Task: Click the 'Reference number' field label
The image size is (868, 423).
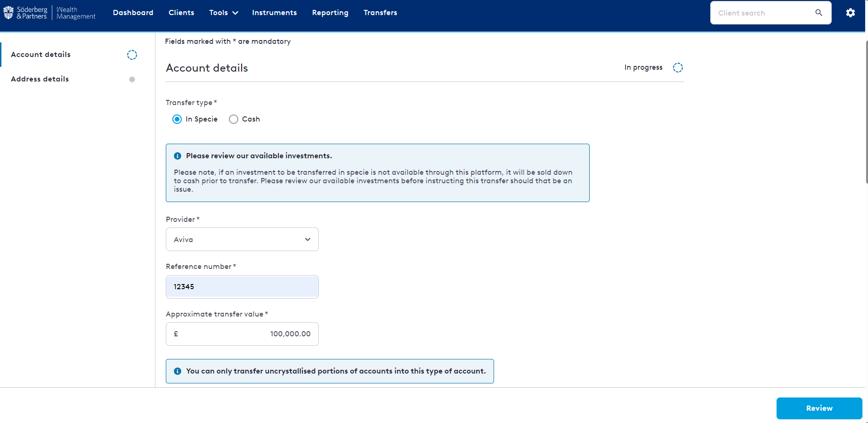Action: (x=201, y=267)
